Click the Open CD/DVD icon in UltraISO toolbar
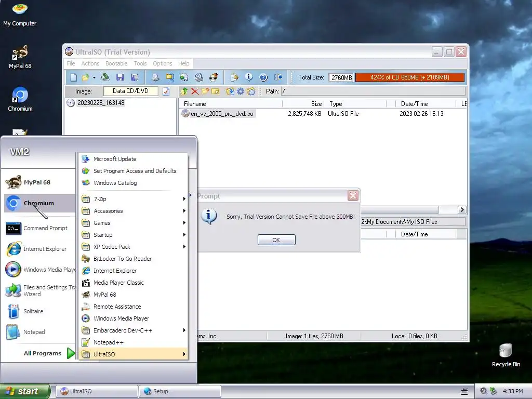 click(x=105, y=77)
